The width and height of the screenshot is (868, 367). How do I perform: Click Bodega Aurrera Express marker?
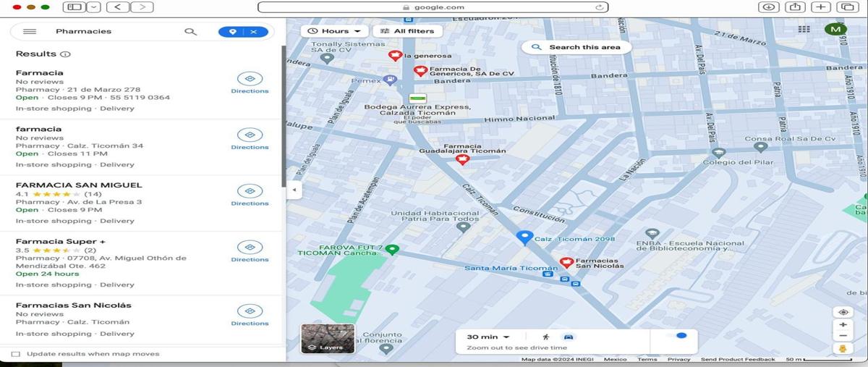[x=417, y=98]
